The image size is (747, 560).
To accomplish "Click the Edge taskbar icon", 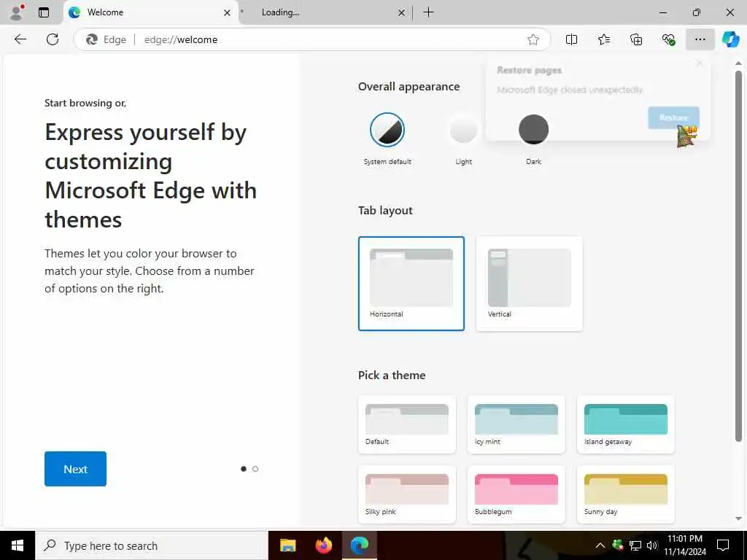I will [x=359, y=545].
